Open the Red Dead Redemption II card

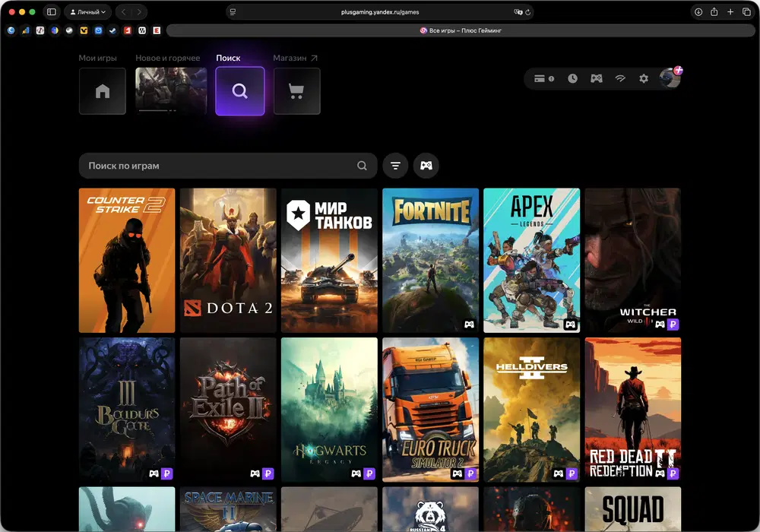click(x=632, y=410)
